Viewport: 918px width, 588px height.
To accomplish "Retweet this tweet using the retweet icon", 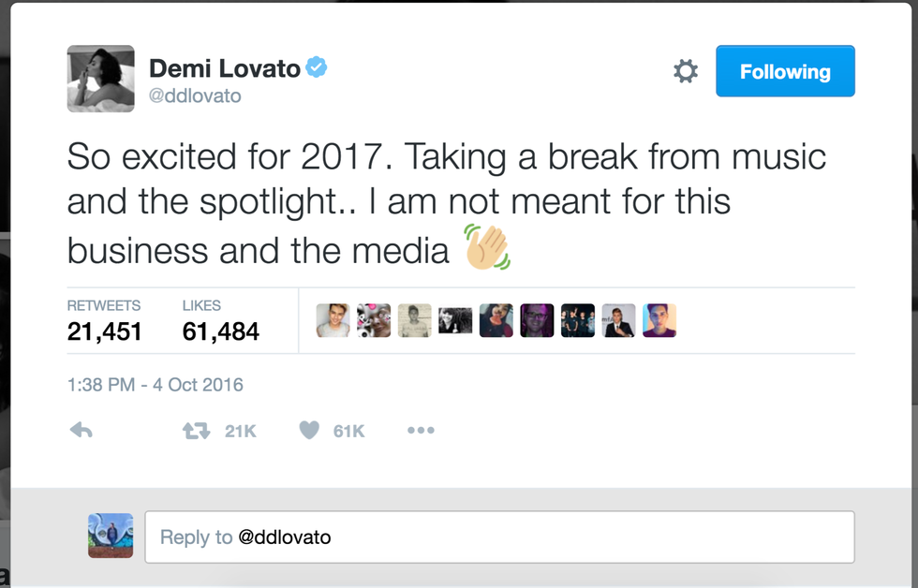I will point(196,431).
